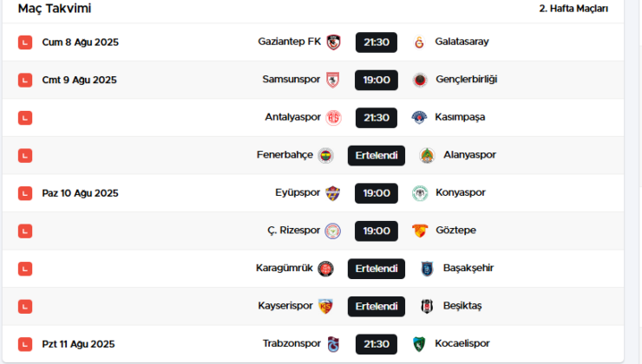Click the Trabzonspor club crest
This screenshot has width=642, height=364.
click(333, 344)
